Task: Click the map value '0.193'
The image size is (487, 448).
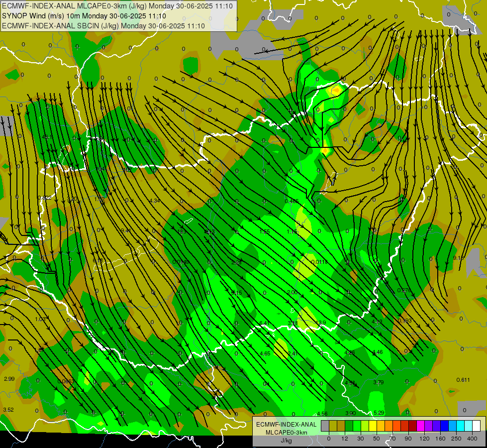Action: pyautogui.click(x=405, y=321)
